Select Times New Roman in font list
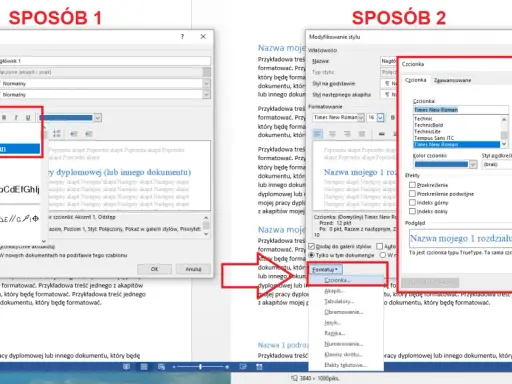Screen dimensions: 512x384 (x=456, y=144)
